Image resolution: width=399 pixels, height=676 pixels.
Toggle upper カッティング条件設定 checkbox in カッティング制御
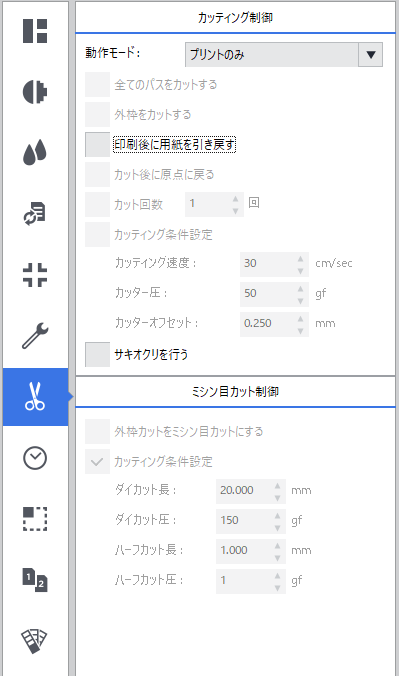point(97,235)
